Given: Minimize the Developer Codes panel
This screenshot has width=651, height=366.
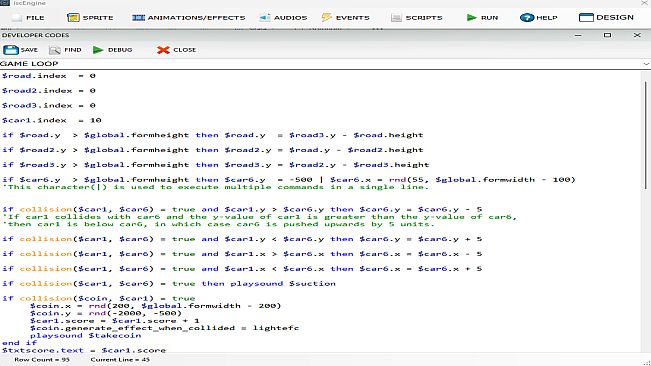Looking at the screenshot, I should [578, 35].
